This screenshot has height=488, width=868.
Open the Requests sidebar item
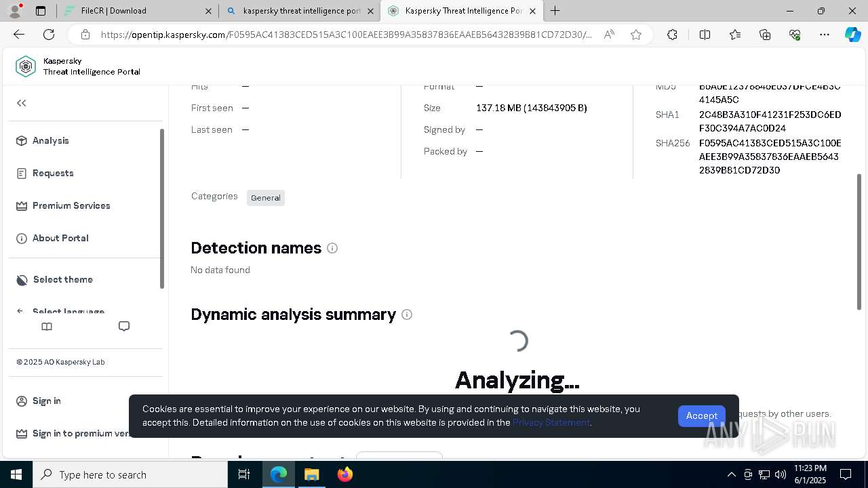point(45,173)
